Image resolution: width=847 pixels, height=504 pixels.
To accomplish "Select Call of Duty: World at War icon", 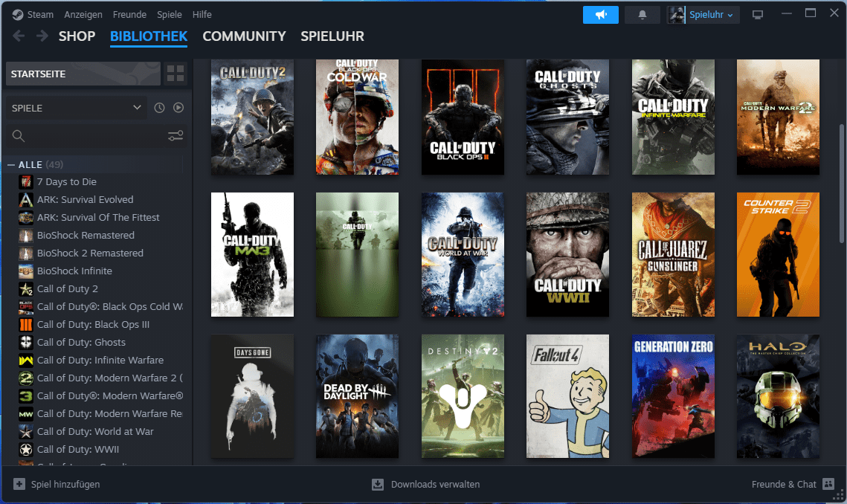I will (25, 432).
